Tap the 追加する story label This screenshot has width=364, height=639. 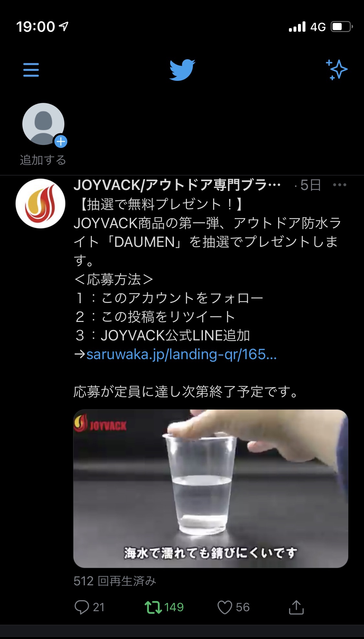point(43,160)
